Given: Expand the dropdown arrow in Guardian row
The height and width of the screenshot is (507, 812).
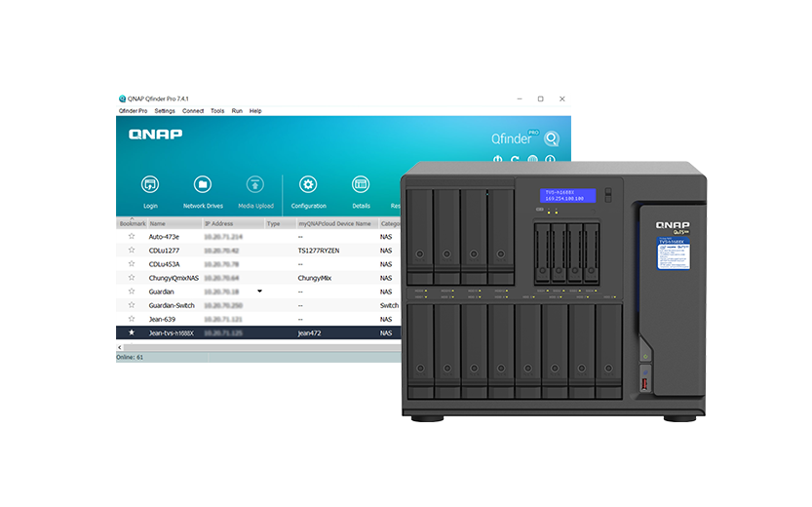Looking at the screenshot, I should [x=259, y=292].
